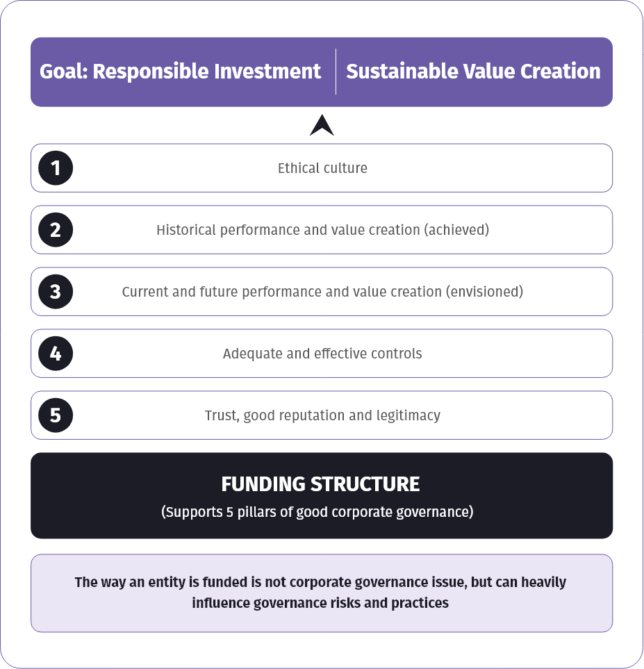644x669 pixels.
Task: Select the "Ethical culture" pillar text
Action: pyautogui.click(x=322, y=168)
